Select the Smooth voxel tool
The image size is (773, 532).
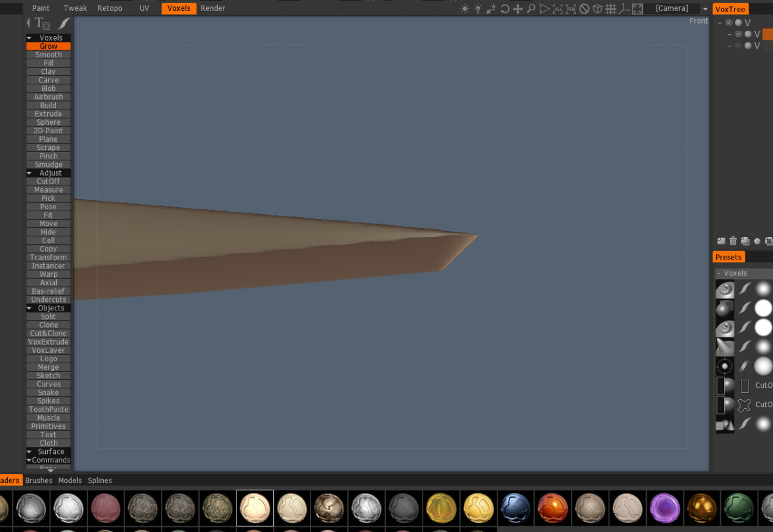(x=48, y=55)
